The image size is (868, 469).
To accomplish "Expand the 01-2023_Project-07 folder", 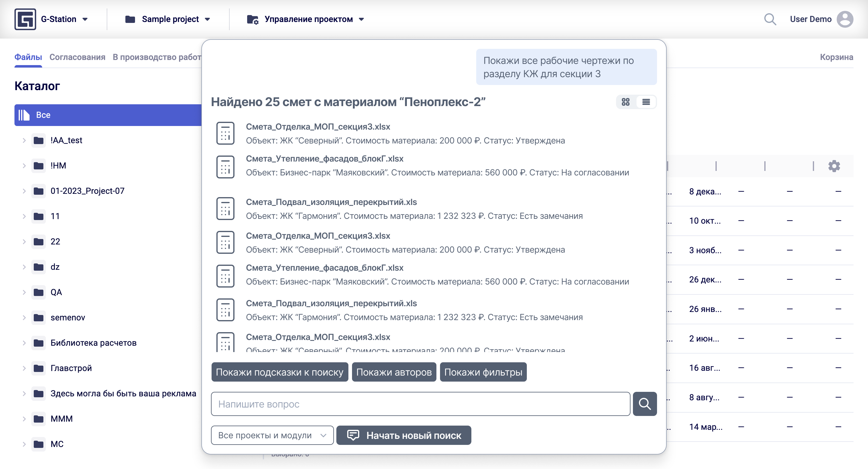I will 24,191.
